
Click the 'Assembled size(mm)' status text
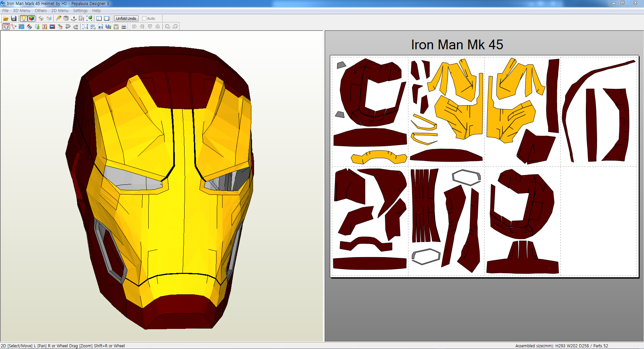click(535, 346)
